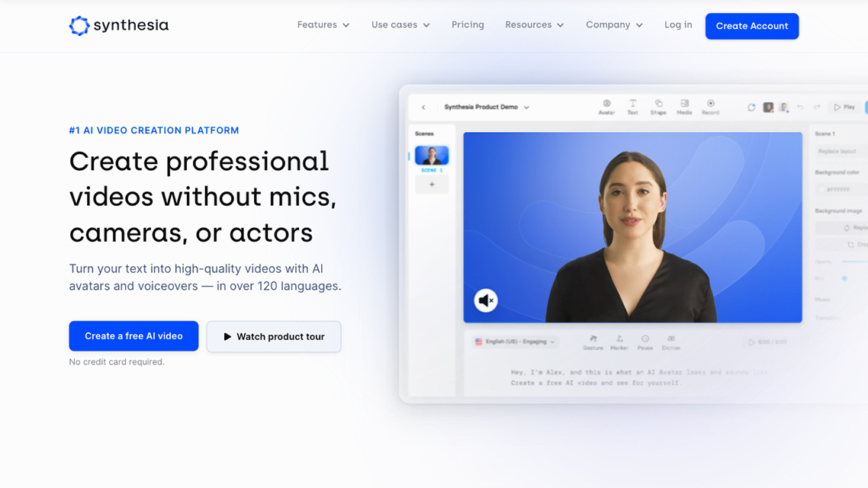
Task: Select the Text tool
Action: point(632,107)
